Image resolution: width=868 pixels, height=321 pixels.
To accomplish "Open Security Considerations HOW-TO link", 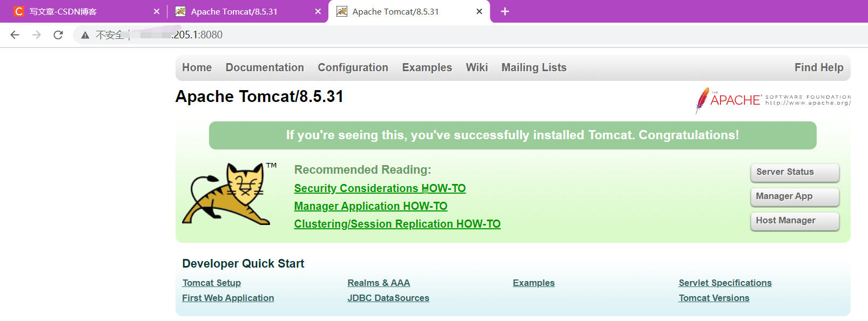I will coord(380,188).
